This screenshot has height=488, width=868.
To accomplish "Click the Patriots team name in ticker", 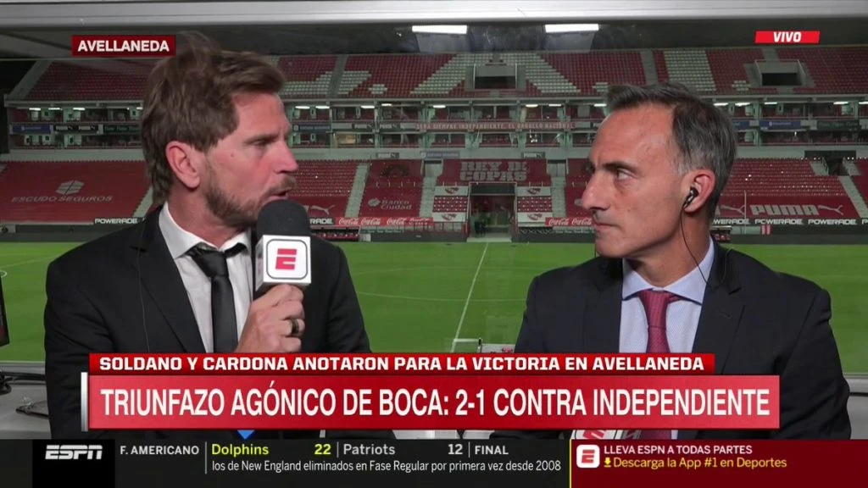I will coord(369,450).
